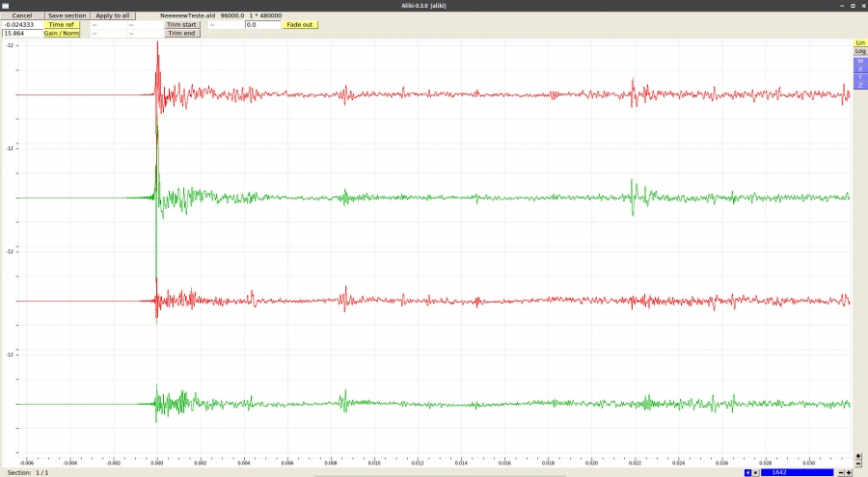Click the 1 * 480000 length text
Image resolution: width=868 pixels, height=477 pixels.
click(265, 15)
